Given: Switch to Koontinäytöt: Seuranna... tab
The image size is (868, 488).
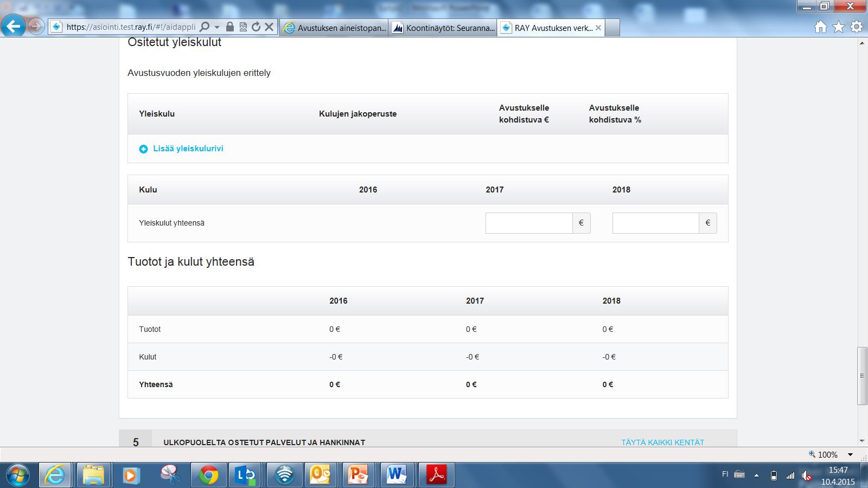Looking at the screenshot, I should point(443,28).
